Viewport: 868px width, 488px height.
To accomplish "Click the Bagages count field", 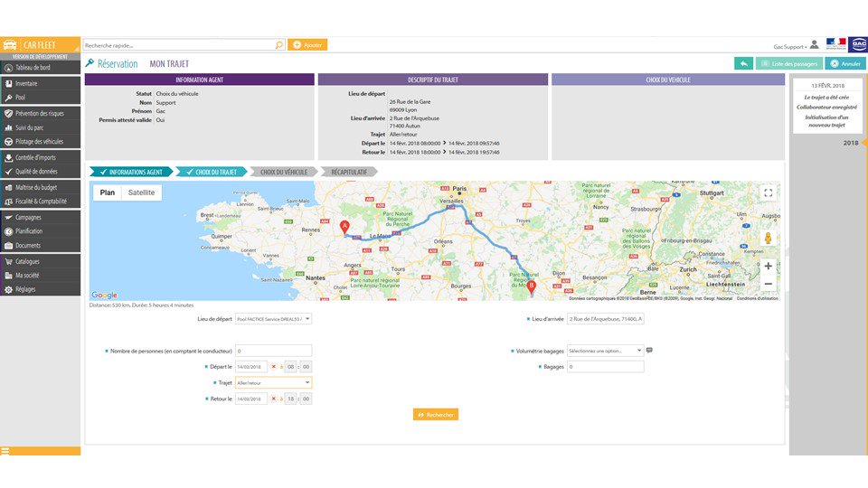I will pos(606,366).
